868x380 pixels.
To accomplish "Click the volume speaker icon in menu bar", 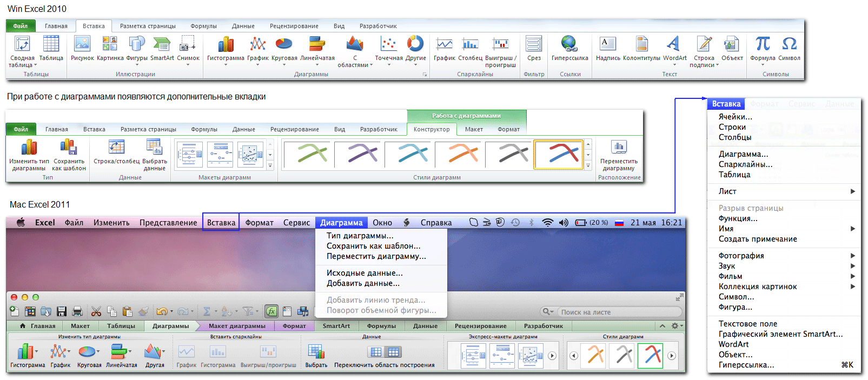I will (564, 222).
